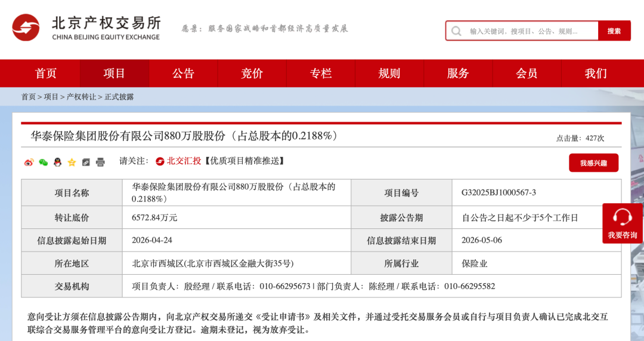Click the 点击量：427次 text

pos(580,138)
